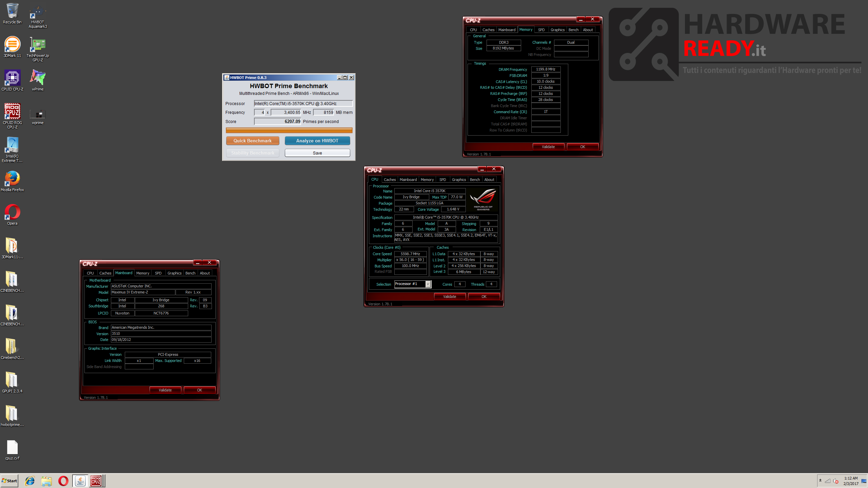868x488 pixels.
Task: Open the GPUPI 2.3.4 folder
Action: [12, 382]
